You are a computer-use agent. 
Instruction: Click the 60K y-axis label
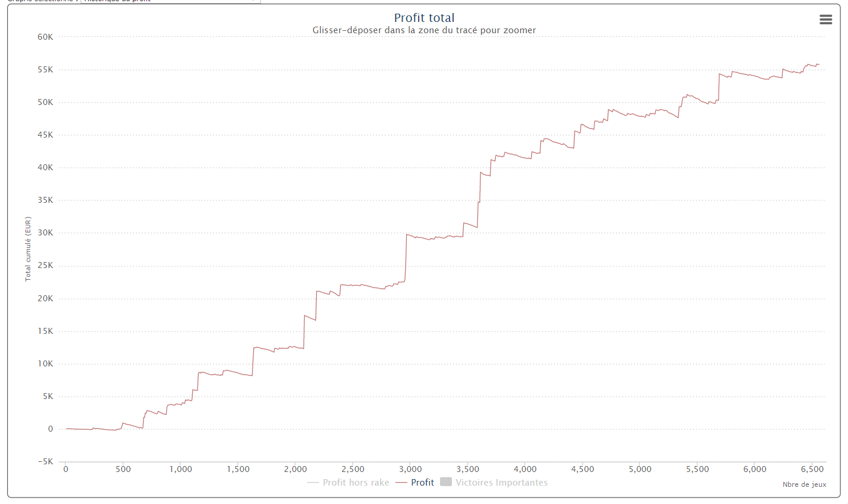pyautogui.click(x=45, y=37)
